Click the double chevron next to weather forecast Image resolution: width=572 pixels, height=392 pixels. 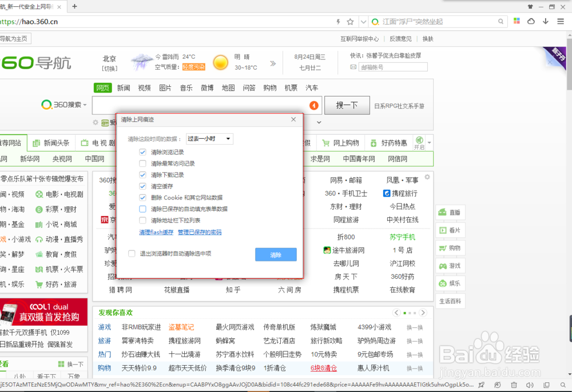(273, 63)
